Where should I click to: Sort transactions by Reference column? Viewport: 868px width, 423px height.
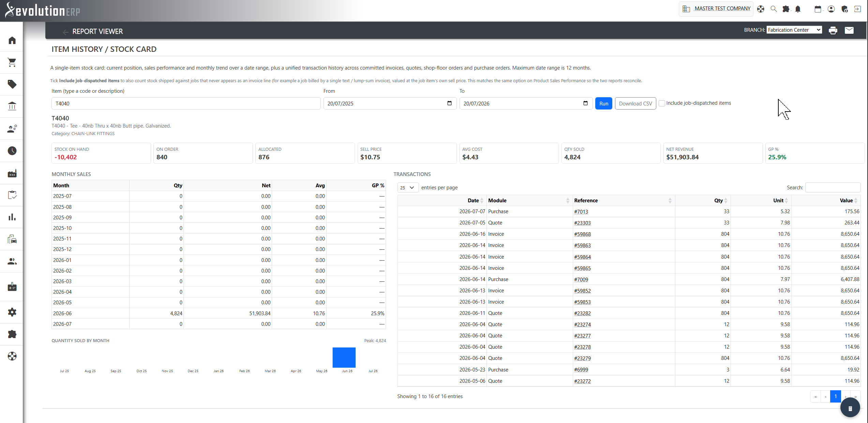(x=624, y=201)
